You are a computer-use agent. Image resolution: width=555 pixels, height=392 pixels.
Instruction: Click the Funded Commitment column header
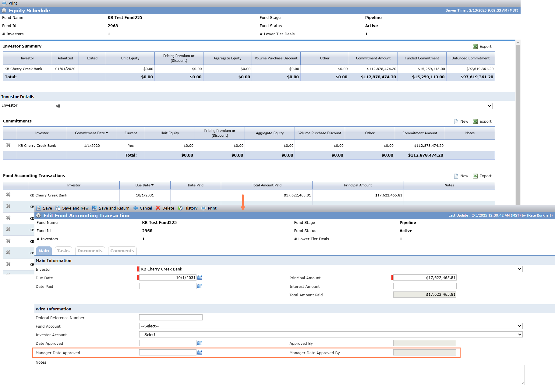[x=422, y=58]
